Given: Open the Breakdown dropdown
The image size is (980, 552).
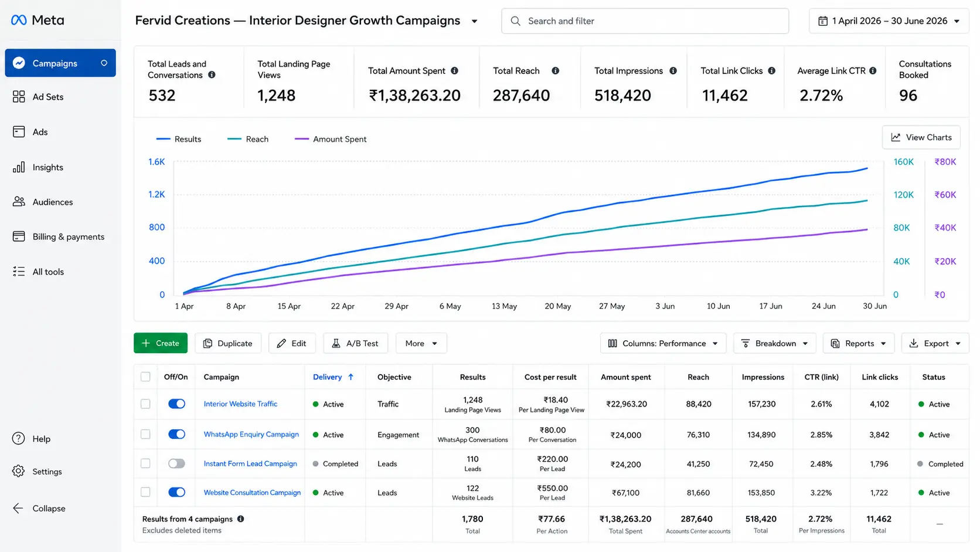Looking at the screenshot, I should (x=774, y=344).
